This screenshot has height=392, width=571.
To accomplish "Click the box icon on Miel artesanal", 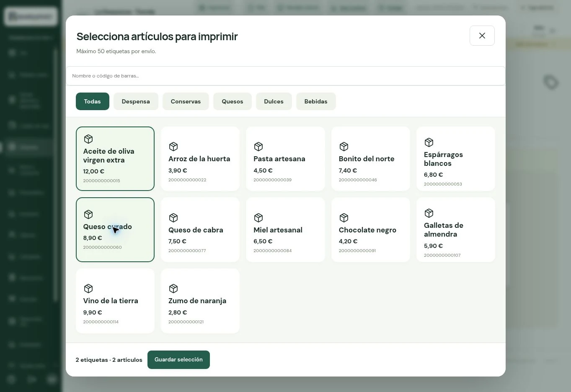I will (258, 218).
